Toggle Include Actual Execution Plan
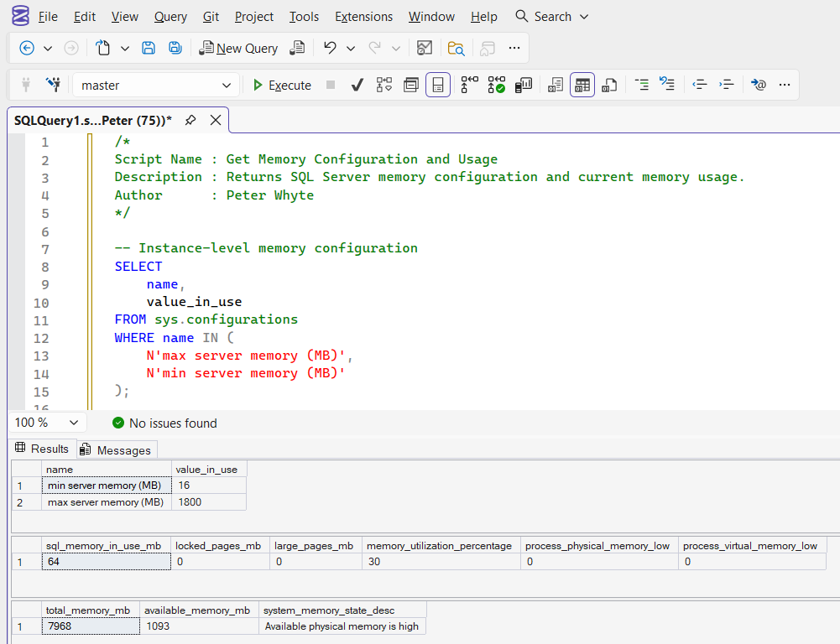This screenshot has width=840, height=644. click(469, 85)
